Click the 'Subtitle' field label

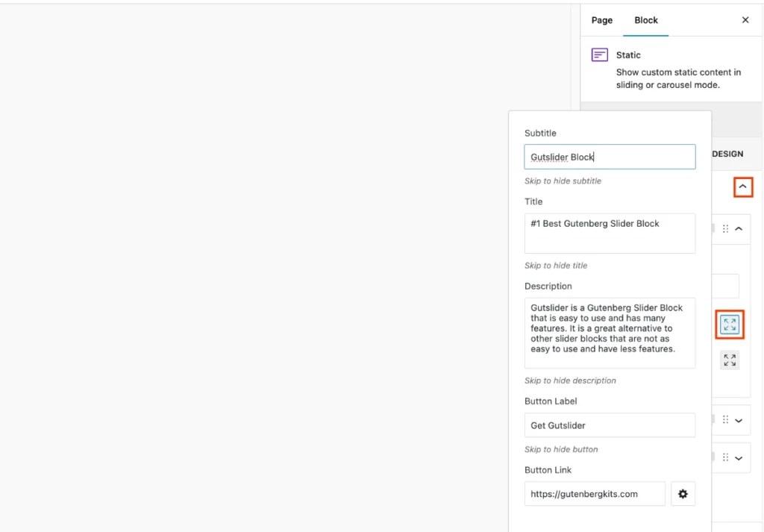pyautogui.click(x=540, y=133)
